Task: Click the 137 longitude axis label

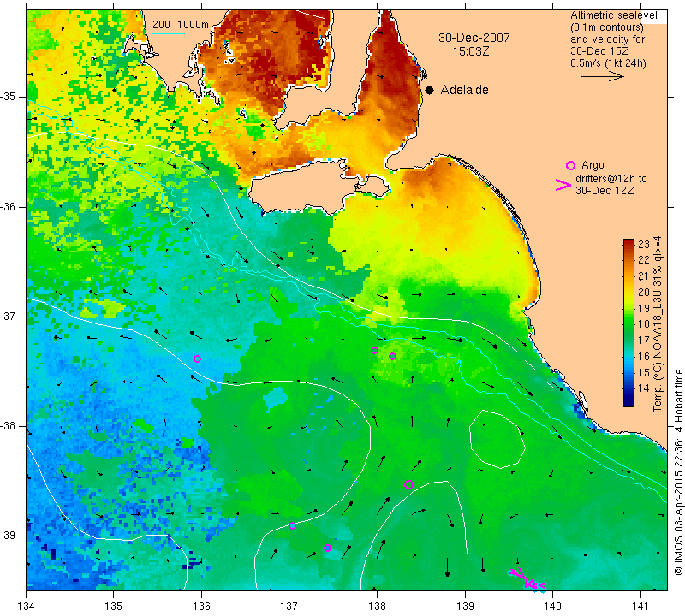Action: point(289,607)
